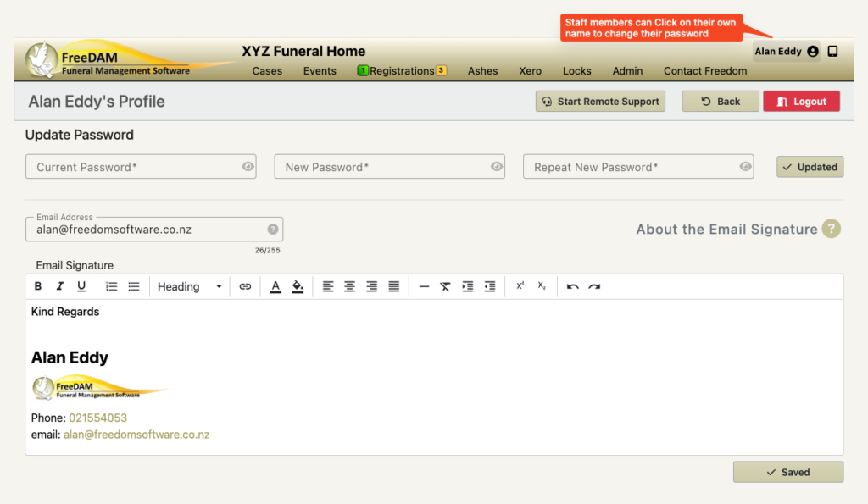This screenshot has height=504, width=868.
Task: Go to the Ashes menu
Action: coord(482,71)
